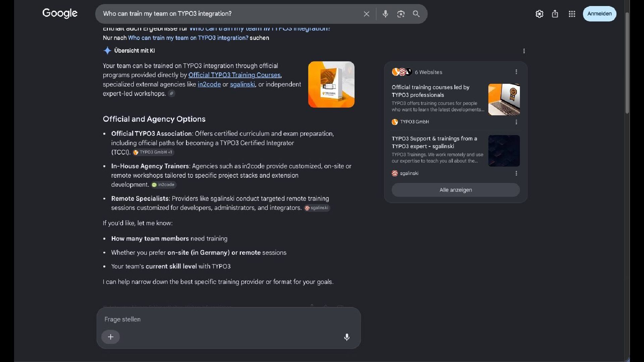The height and width of the screenshot is (362, 644).
Task: Open the Google apps grid
Action: pyautogui.click(x=572, y=14)
